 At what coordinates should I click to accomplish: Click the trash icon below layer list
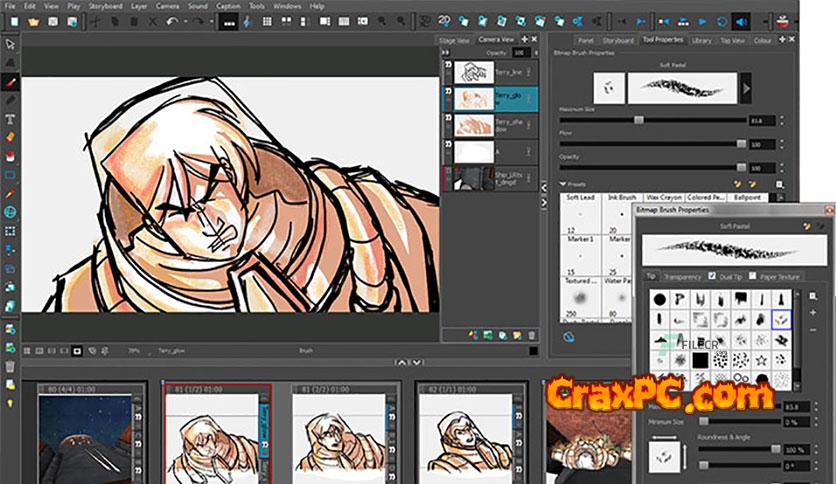pyautogui.click(x=532, y=336)
